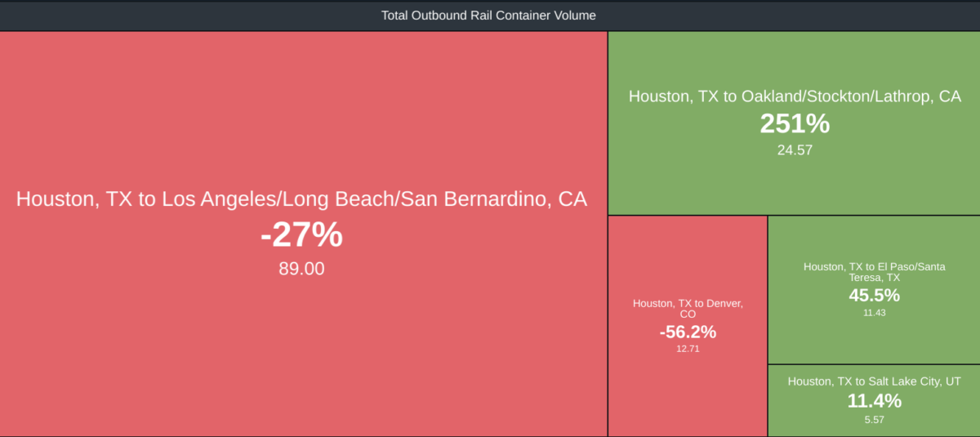Click the Total Outbound Rail Container Volume title
The image size is (980, 437).
488,16
